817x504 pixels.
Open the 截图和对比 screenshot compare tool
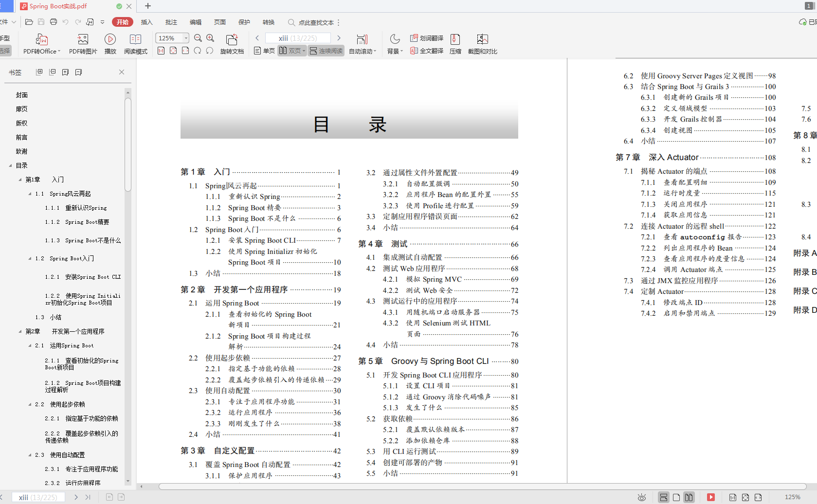(x=482, y=44)
